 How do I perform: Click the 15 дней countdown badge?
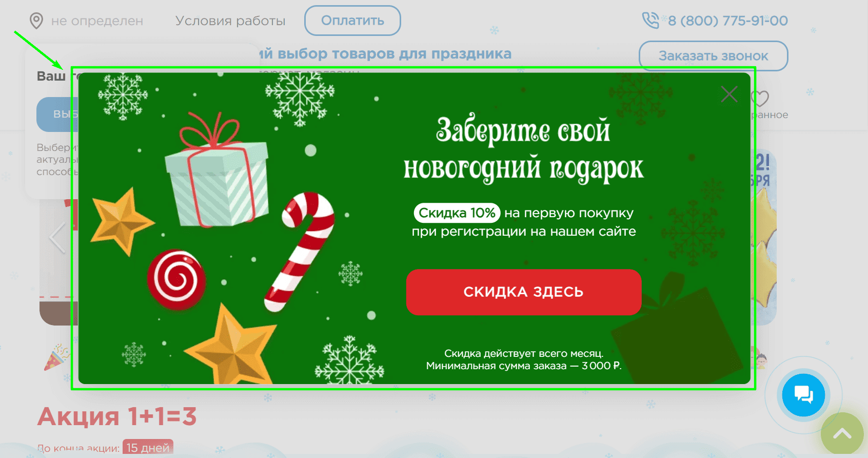pos(148,447)
